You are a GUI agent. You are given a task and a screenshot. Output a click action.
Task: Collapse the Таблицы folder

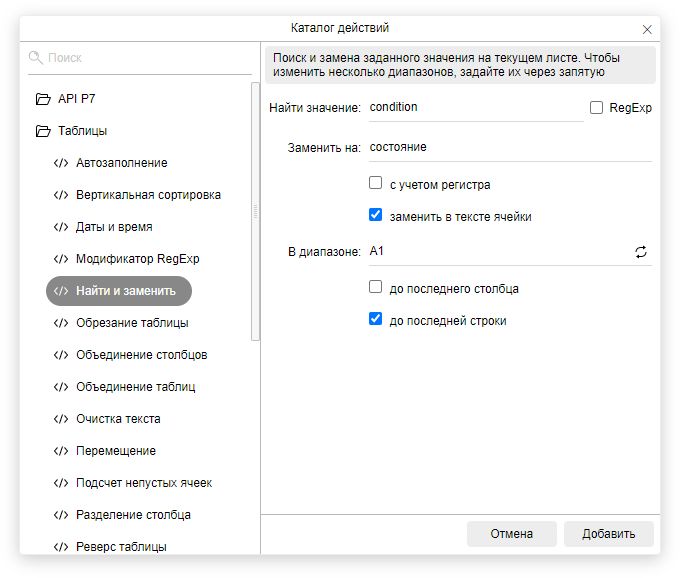coord(43,131)
